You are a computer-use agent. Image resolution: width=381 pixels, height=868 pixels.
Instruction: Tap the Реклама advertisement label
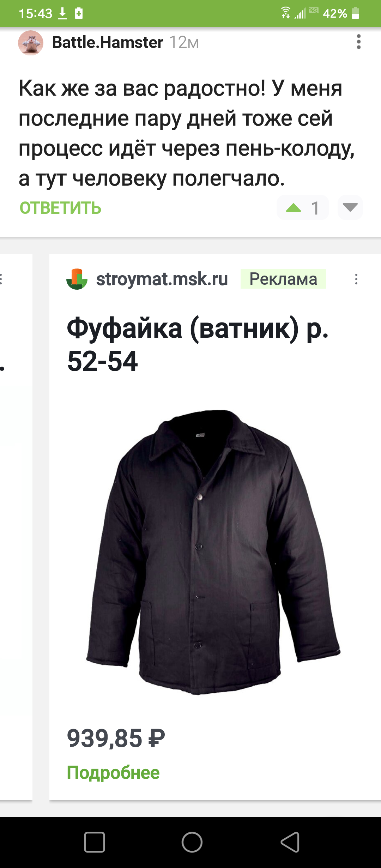point(283,279)
